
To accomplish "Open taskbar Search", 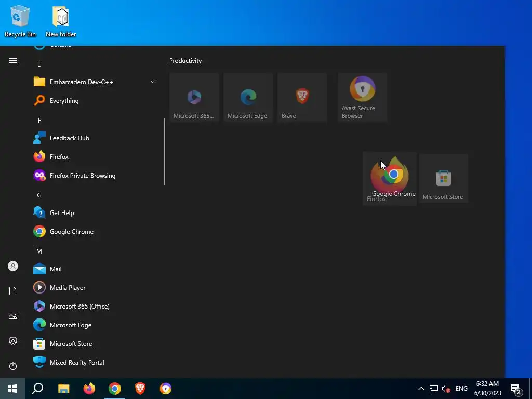I will point(37,389).
